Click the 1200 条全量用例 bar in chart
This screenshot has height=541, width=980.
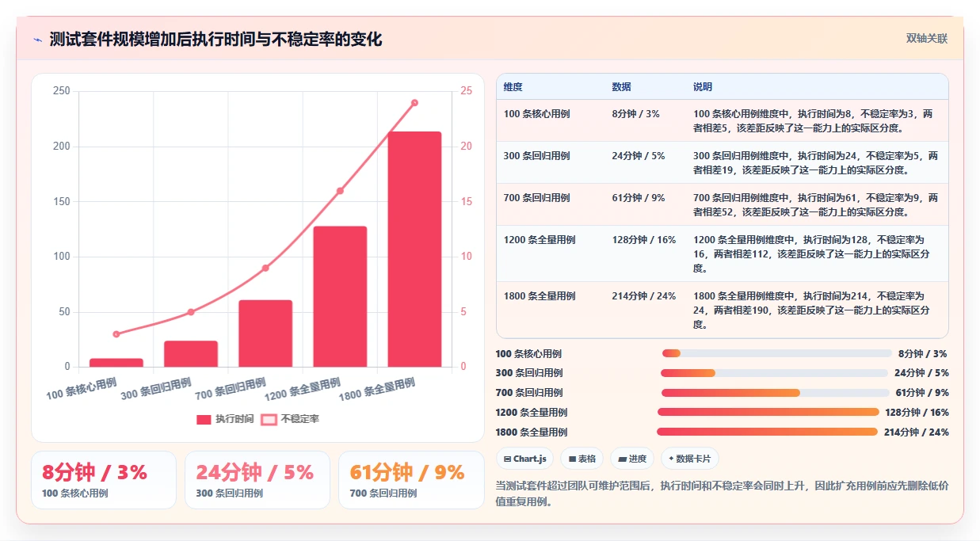340,296
